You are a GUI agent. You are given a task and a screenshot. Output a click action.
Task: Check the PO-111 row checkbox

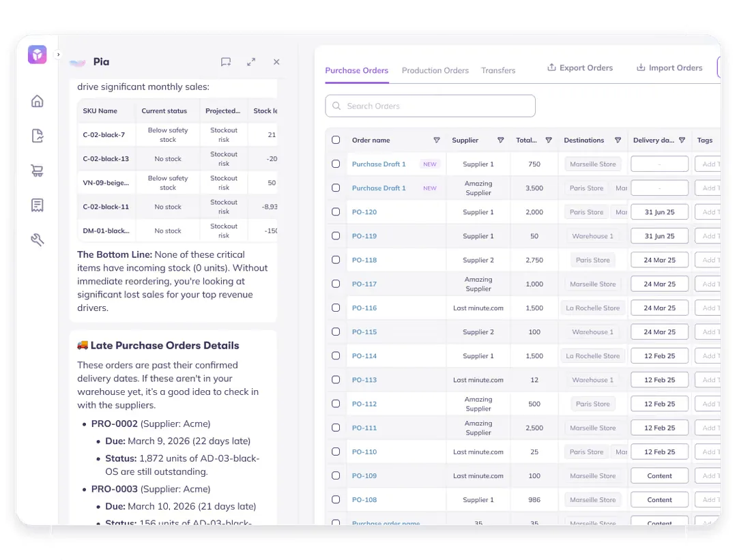pyautogui.click(x=336, y=428)
